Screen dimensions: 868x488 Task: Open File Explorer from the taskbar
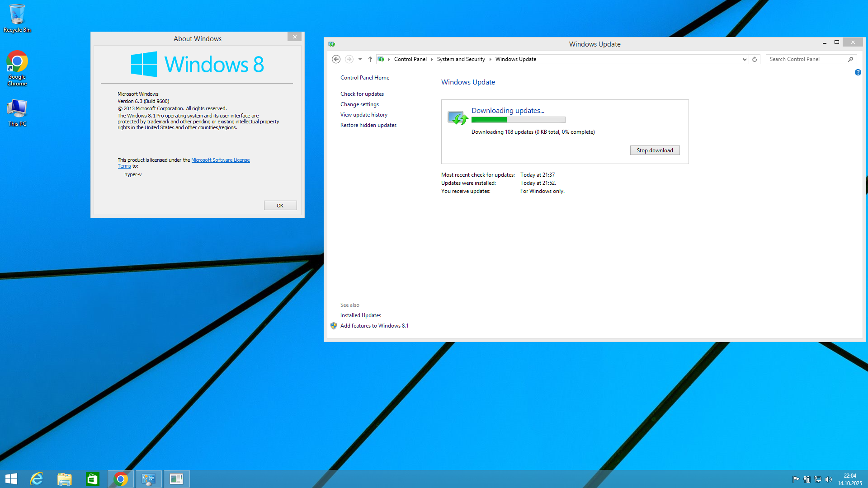click(x=65, y=479)
